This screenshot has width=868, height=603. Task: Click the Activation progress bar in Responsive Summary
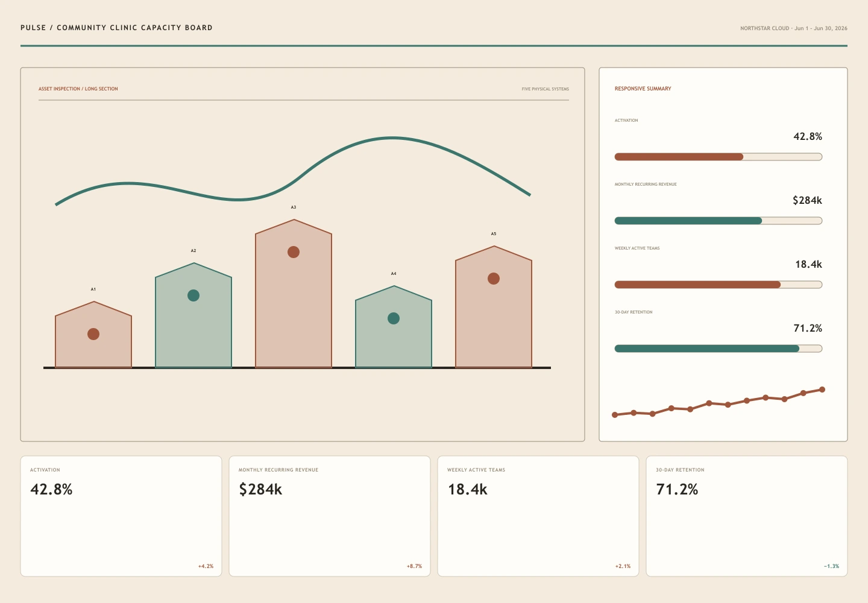[x=719, y=157]
